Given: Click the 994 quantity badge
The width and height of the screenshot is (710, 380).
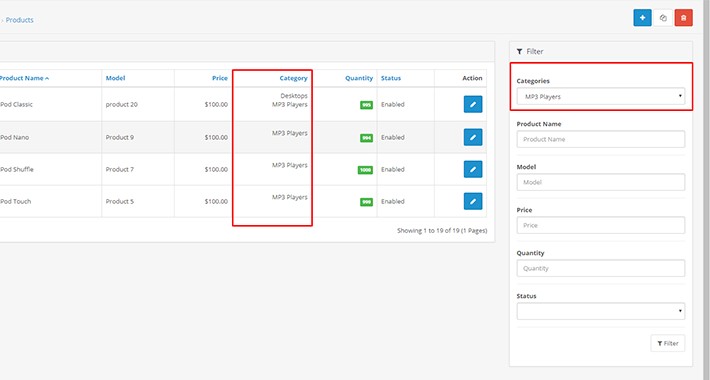Looking at the screenshot, I should click(366, 138).
